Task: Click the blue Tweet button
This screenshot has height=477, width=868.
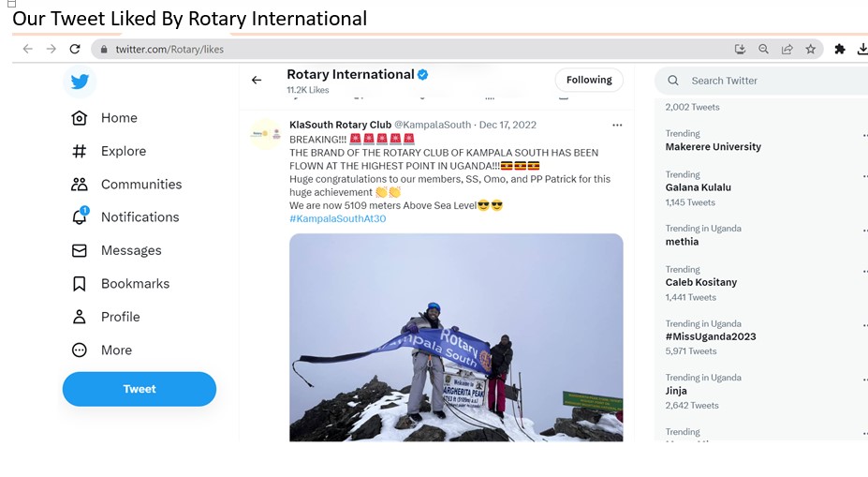Action: pos(140,389)
